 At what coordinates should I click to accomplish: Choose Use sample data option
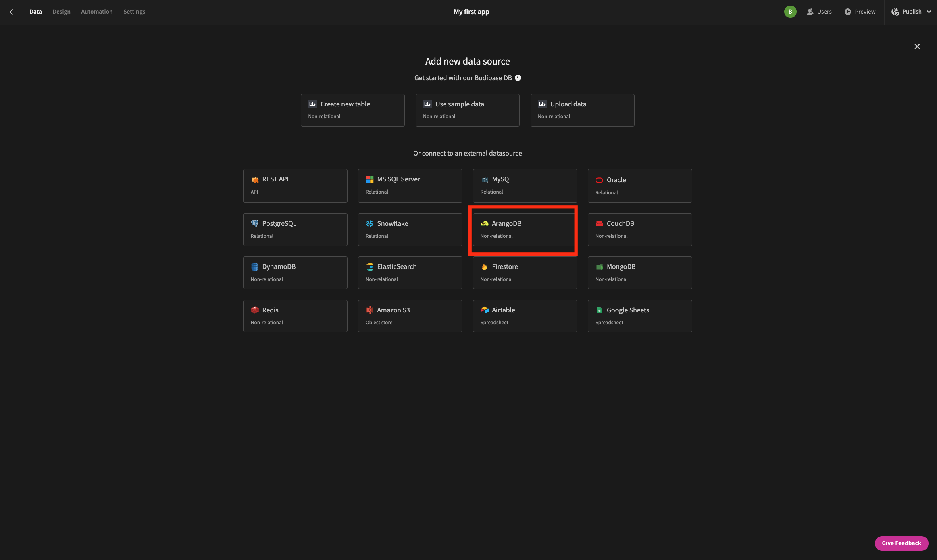click(467, 110)
